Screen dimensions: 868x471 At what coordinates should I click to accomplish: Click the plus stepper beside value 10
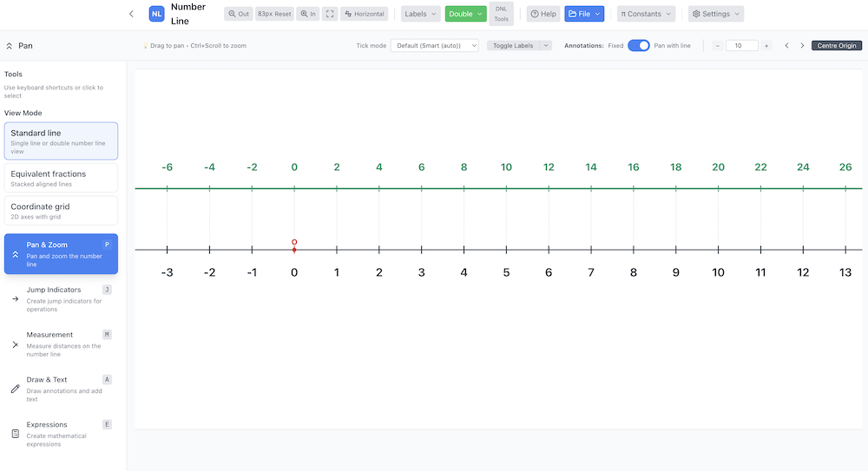[766, 45]
